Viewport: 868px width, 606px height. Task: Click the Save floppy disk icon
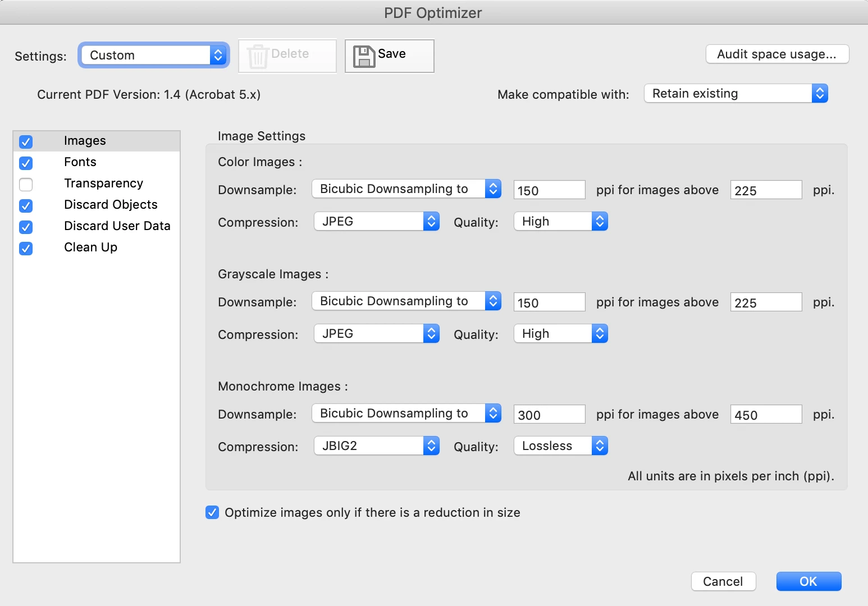pos(364,57)
